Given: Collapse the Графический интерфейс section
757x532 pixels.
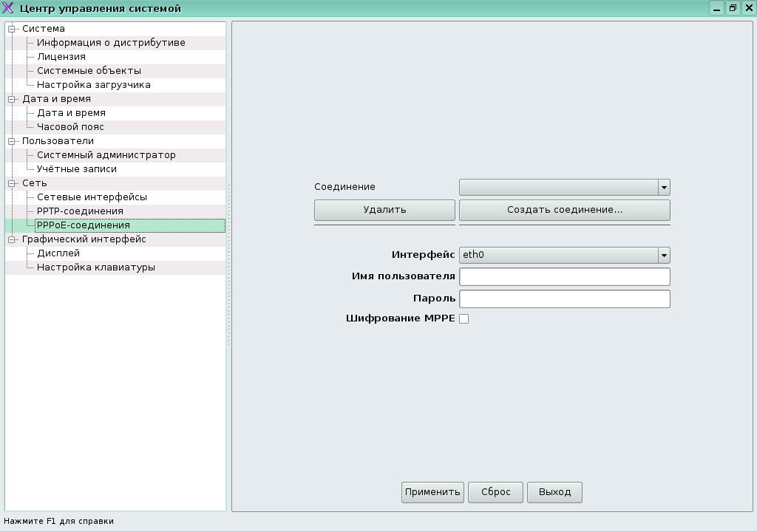Looking at the screenshot, I should 12,240.
